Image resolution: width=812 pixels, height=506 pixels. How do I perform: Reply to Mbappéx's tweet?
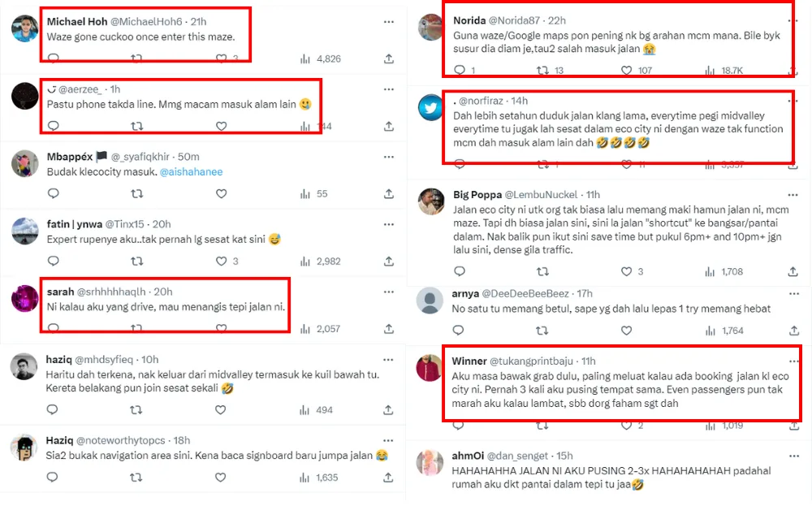(53, 194)
